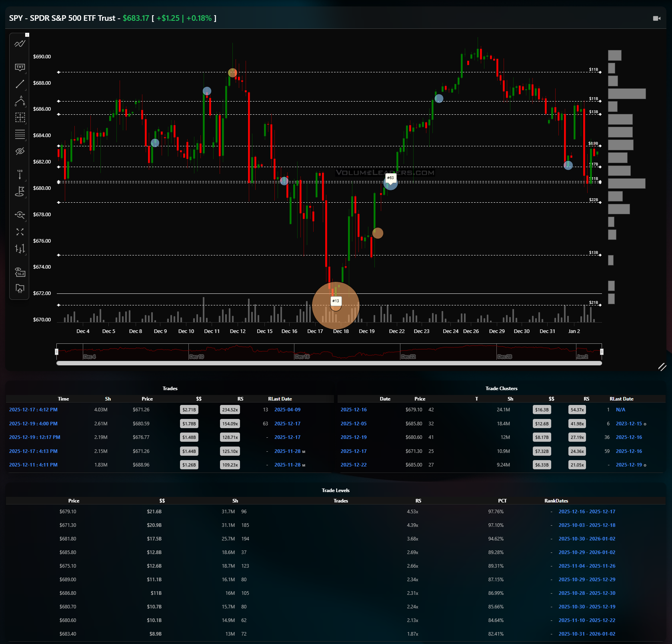The width and height of the screenshot is (672, 644).
Task: Open trade 2025-12-19 : 12:17 PM
Action: click(34, 437)
